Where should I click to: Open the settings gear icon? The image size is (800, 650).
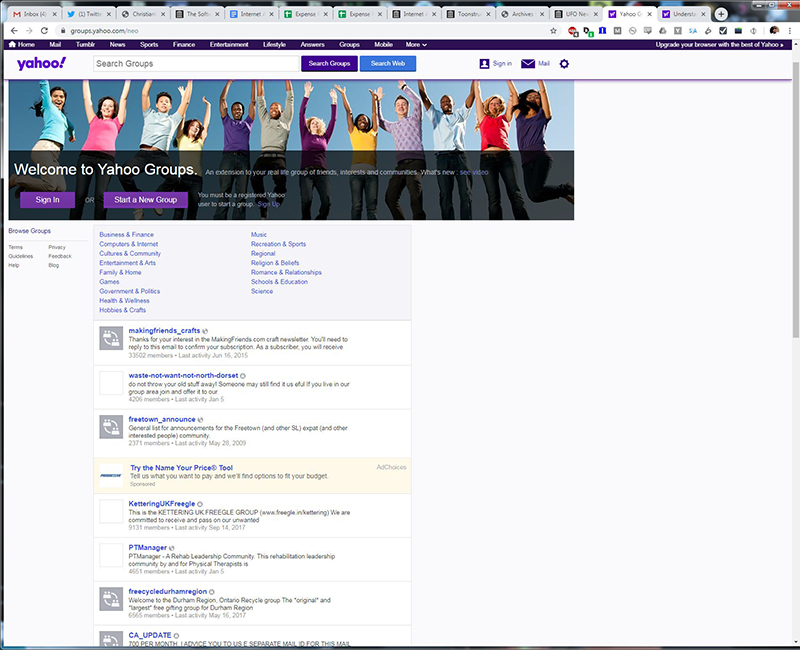pyautogui.click(x=564, y=64)
